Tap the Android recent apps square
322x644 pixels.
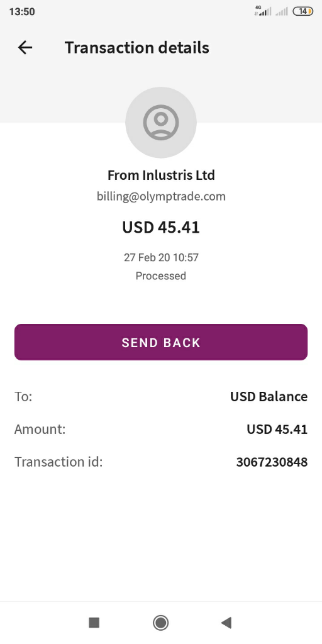tap(94, 623)
